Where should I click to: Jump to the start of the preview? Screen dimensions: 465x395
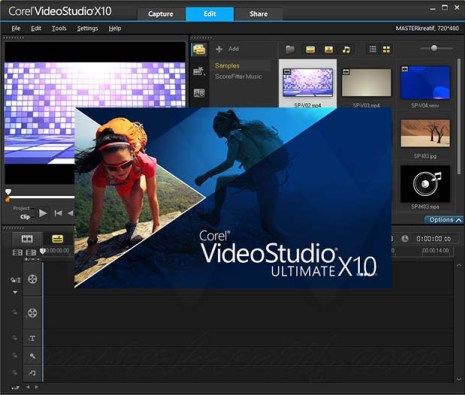coord(58,213)
